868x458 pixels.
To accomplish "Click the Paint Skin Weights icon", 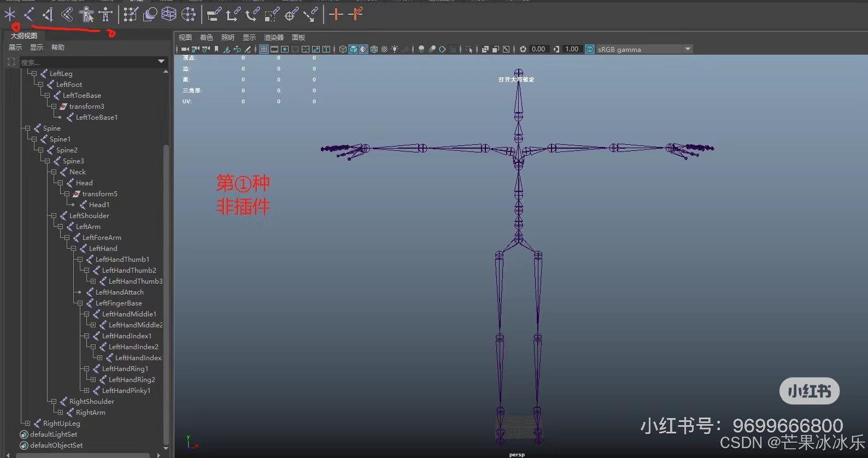I will click(x=130, y=15).
